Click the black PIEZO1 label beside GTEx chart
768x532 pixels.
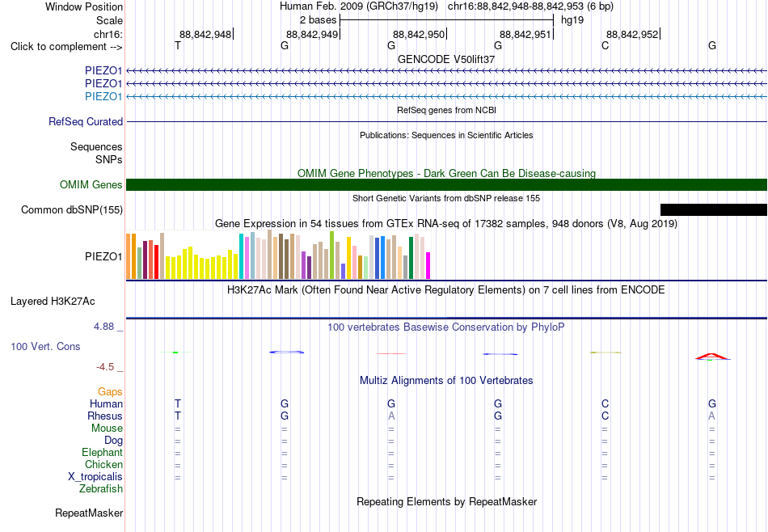click(103, 256)
